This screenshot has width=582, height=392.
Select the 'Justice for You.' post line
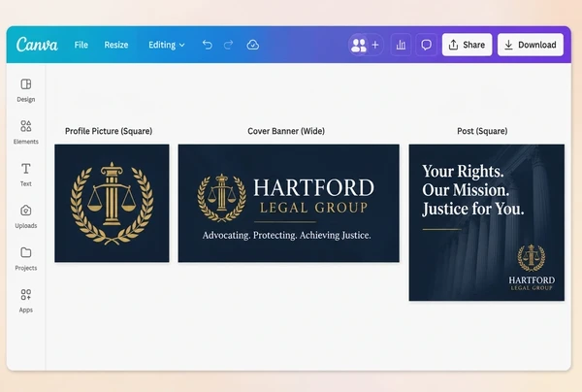click(x=473, y=209)
